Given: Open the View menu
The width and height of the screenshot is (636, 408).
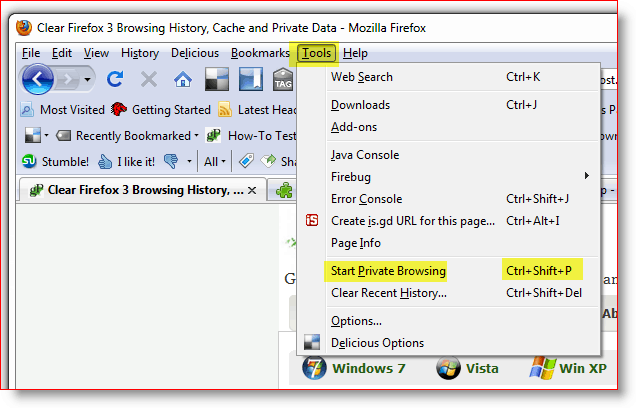Looking at the screenshot, I should pyautogui.click(x=96, y=53).
